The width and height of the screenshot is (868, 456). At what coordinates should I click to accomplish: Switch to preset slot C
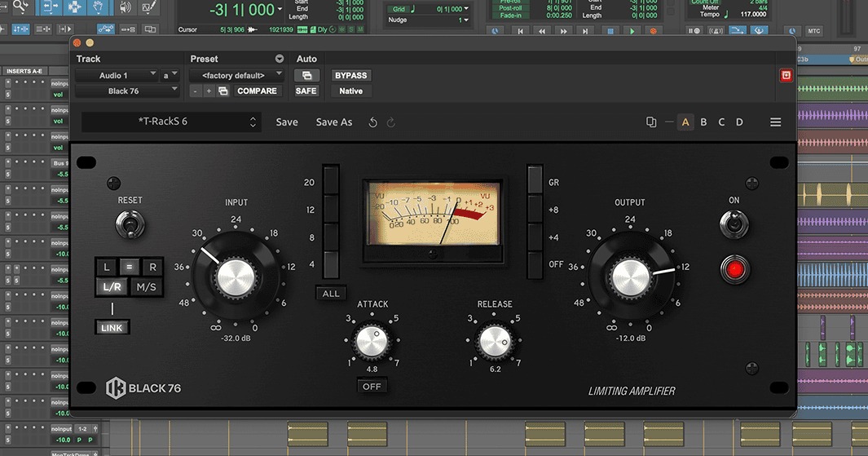pos(721,122)
